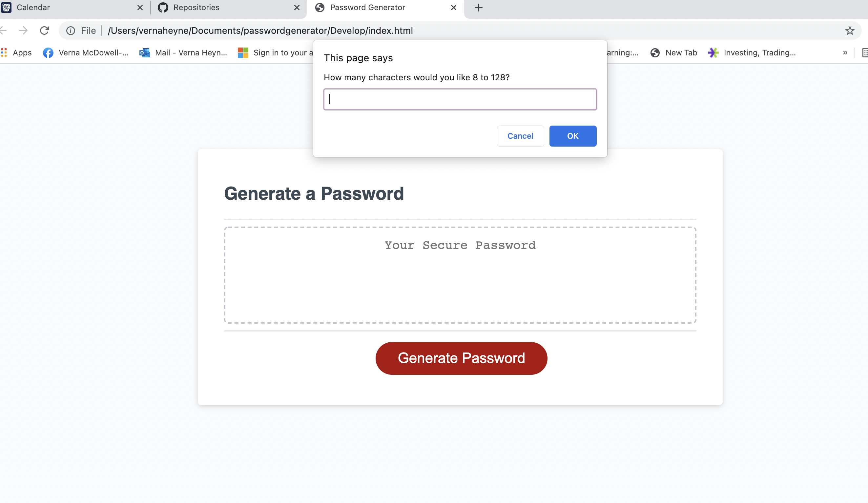
Task: Click OK to confirm the character count
Action: [x=572, y=136]
